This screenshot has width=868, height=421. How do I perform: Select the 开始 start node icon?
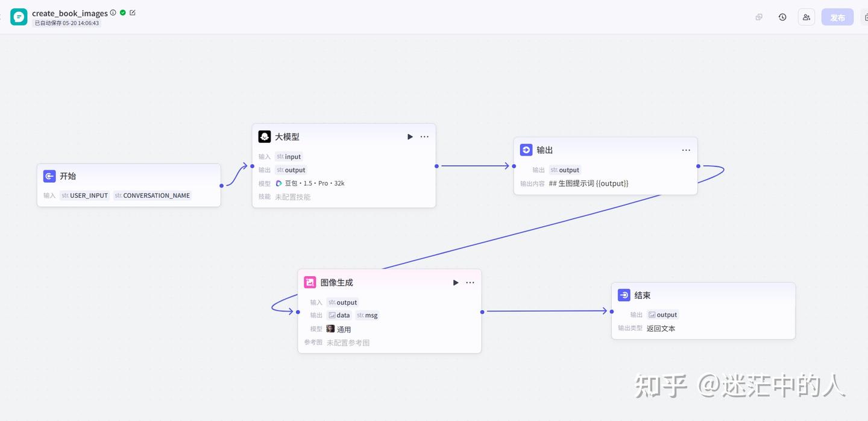pyautogui.click(x=49, y=176)
